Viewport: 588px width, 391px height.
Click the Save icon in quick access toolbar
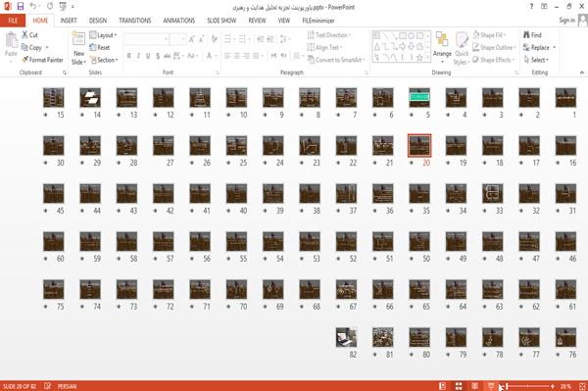coord(21,7)
